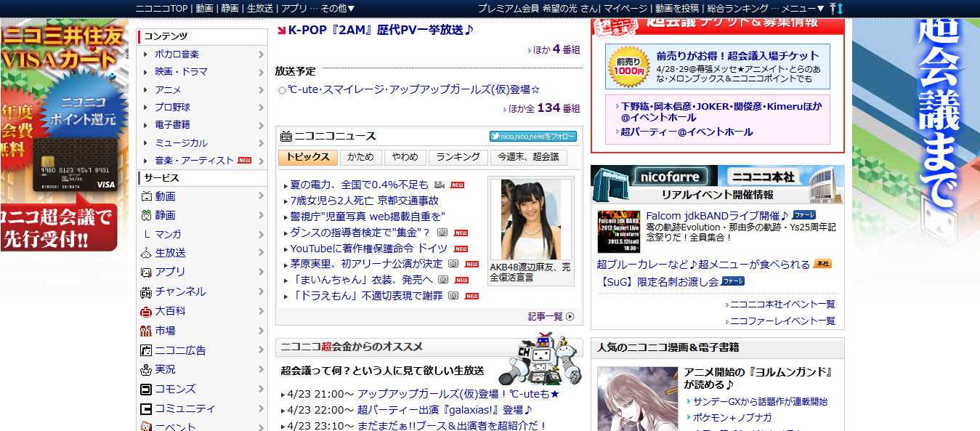Go to ニコニコTOP in top bar
This screenshot has height=431, width=980.
[162, 8]
